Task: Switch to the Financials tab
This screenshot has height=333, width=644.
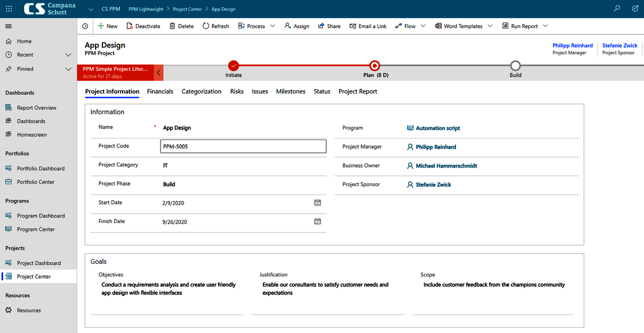Action: [x=160, y=91]
